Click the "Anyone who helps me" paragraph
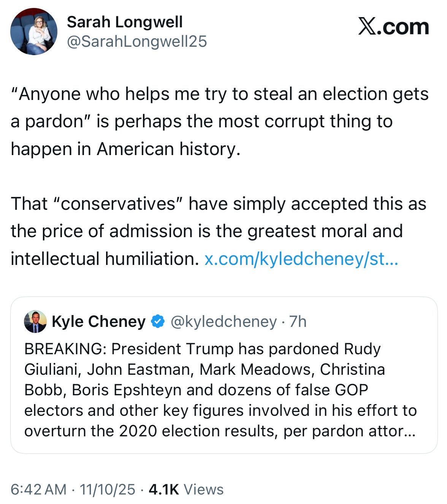Screen dimensions: 447x504 220,121
